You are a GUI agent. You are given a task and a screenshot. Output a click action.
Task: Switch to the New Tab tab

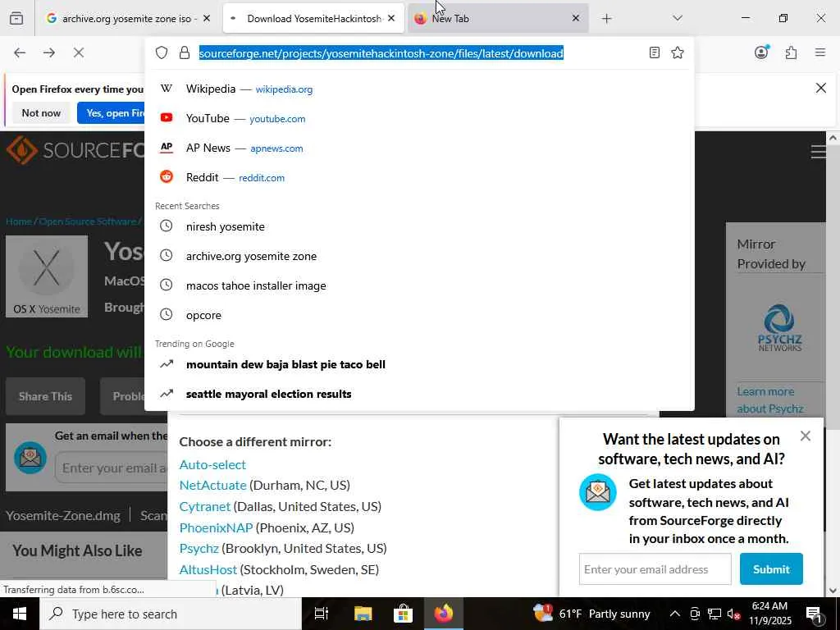coord(498,19)
